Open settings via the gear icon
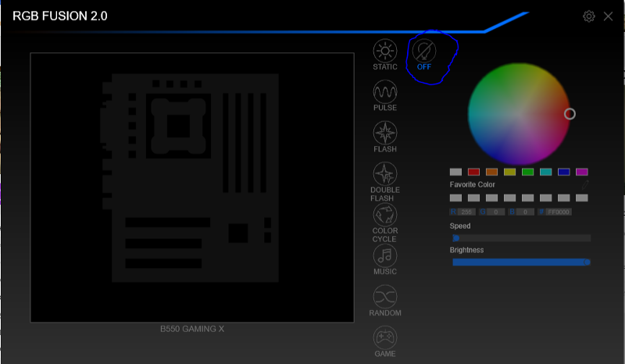This screenshot has width=625, height=364. [589, 16]
